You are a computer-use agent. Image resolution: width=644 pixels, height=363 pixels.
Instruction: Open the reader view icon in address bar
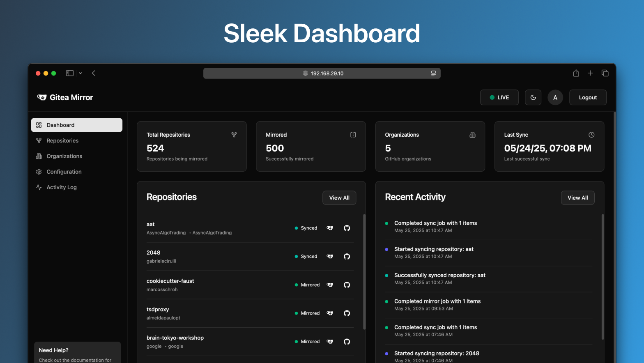coord(433,74)
